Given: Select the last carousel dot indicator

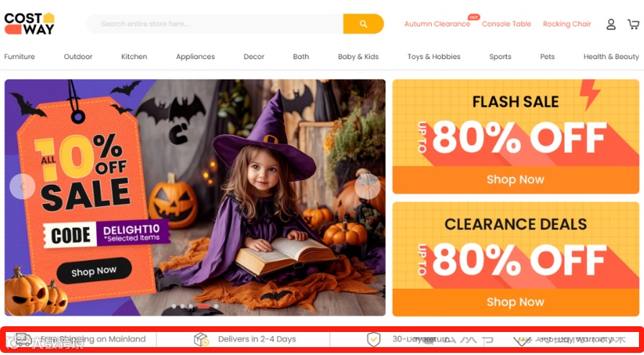Looking at the screenshot, I should coord(216,306).
